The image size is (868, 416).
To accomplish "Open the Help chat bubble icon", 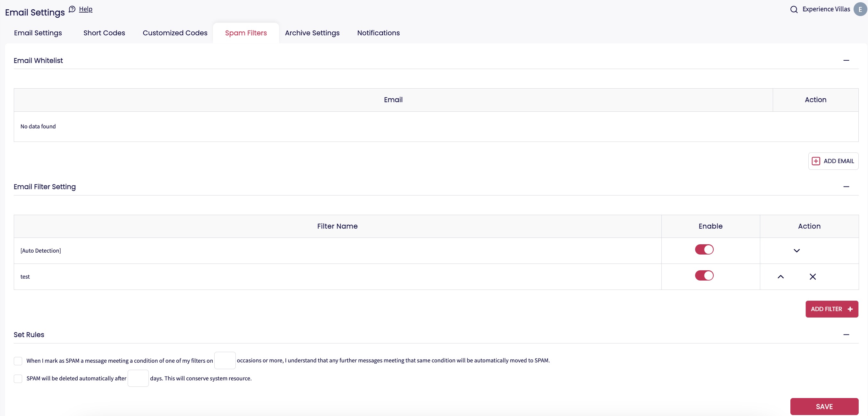I will pos(72,9).
